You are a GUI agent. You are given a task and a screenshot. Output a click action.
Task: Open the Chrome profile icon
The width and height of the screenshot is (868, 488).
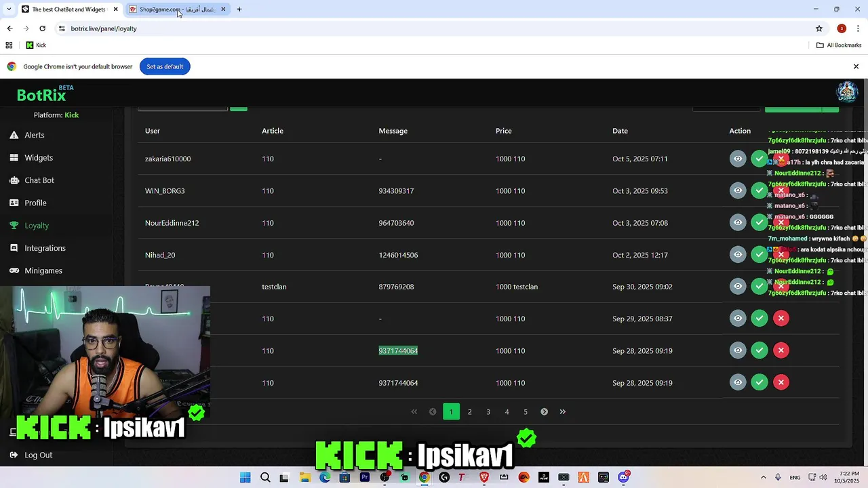coord(842,28)
